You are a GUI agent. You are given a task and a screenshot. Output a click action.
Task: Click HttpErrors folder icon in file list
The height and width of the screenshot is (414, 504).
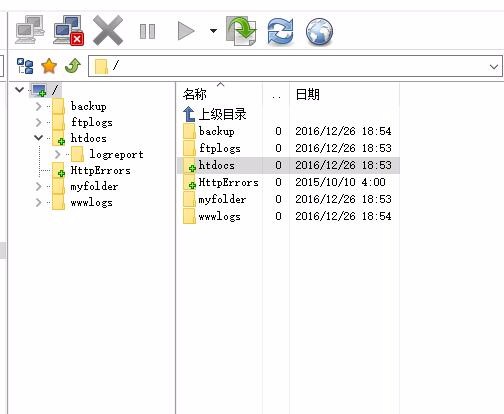[189, 182]
